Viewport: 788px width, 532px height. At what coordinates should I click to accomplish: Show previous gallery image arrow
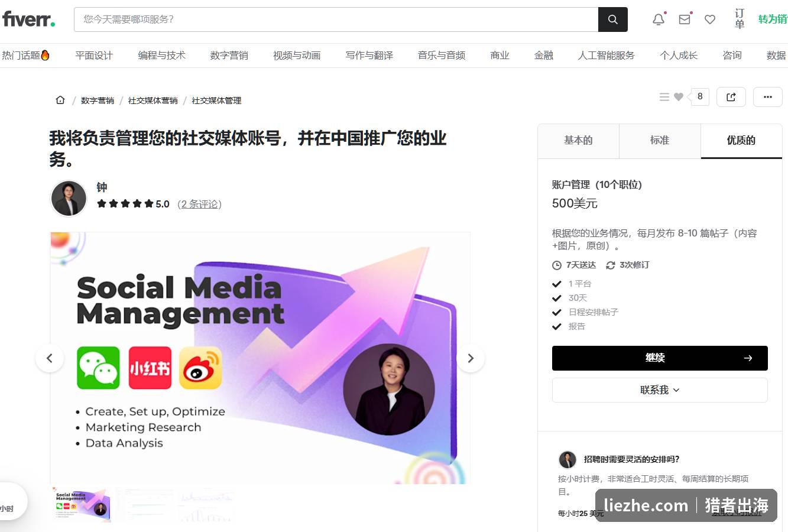point(50,358)
